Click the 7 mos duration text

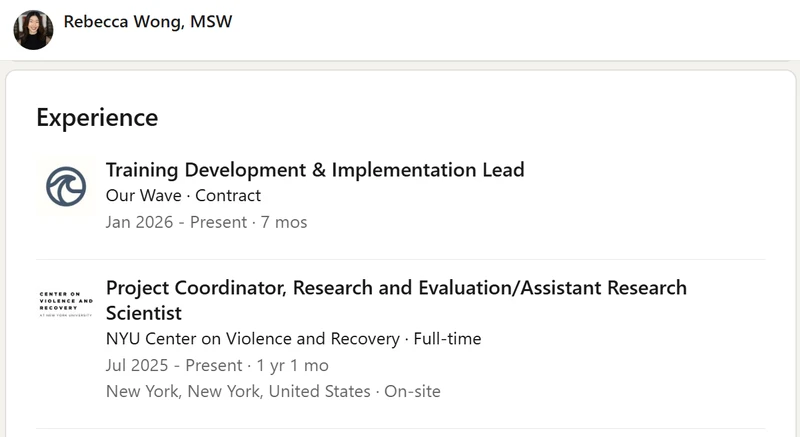(284, 222)
